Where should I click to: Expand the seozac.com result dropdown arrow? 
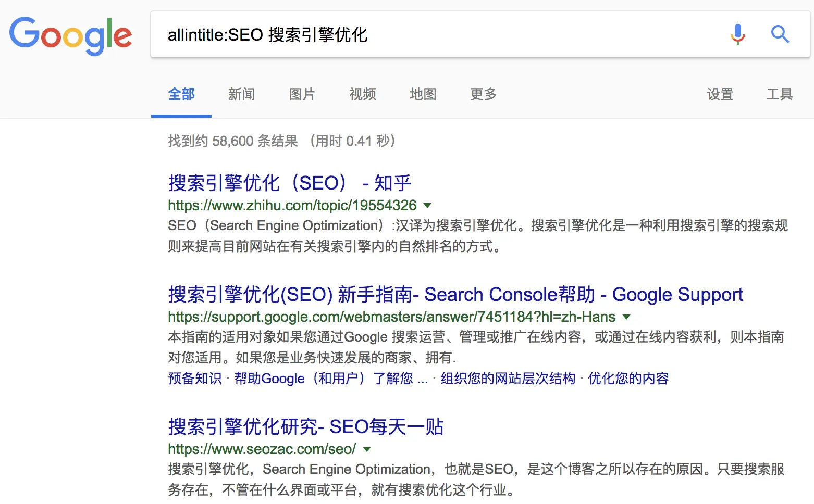pyautogui.click(x=367, y=449)
